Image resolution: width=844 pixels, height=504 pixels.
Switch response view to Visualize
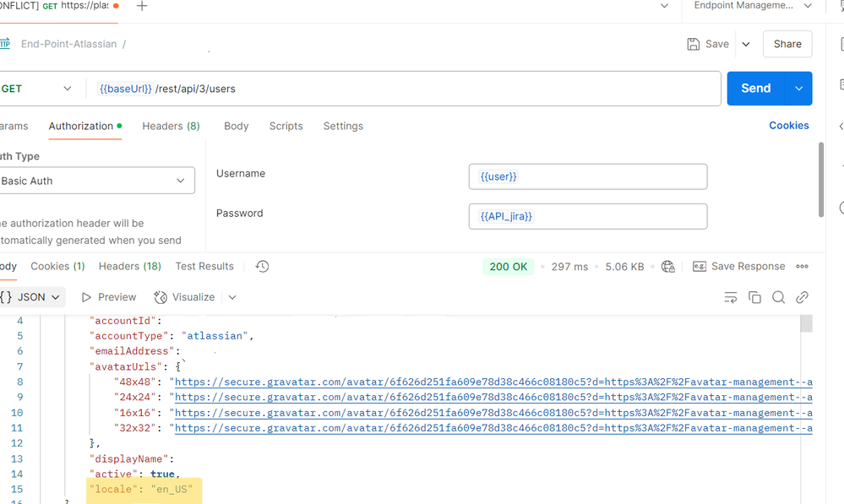coord(184,297)
